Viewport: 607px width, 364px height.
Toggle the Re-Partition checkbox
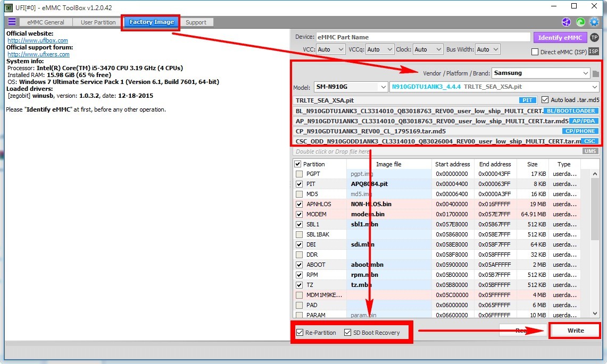point(300,333)
